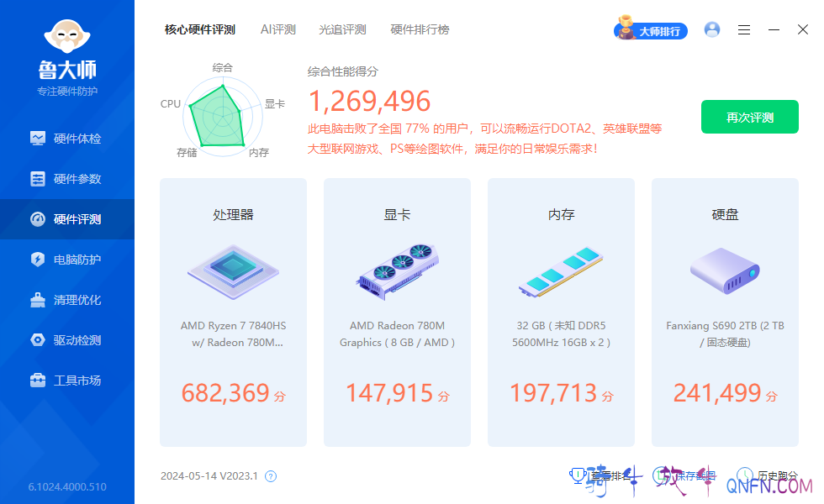
Task: Switch to the 光追评测 tab
Action: (342, 29)
